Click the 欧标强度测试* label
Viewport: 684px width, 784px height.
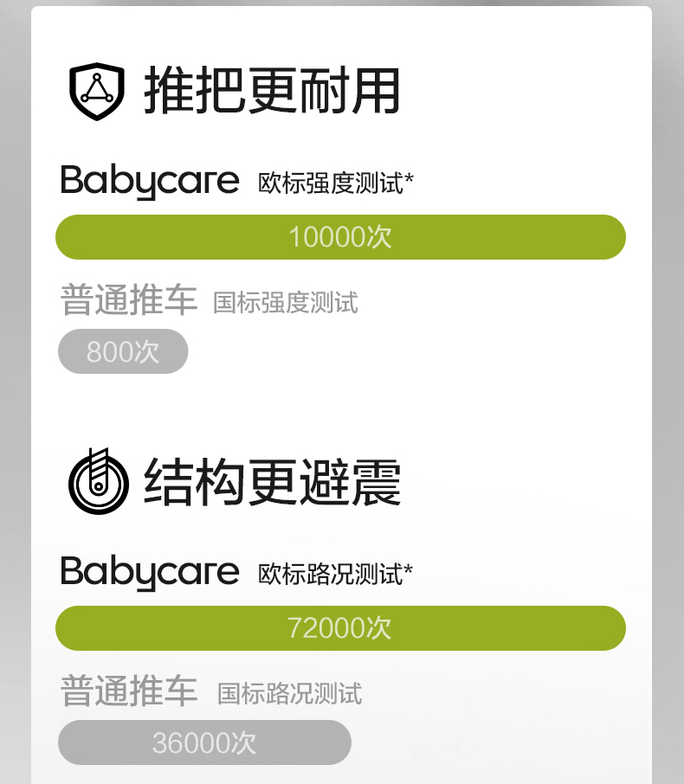pyautogui.click(x=336, y=183)
